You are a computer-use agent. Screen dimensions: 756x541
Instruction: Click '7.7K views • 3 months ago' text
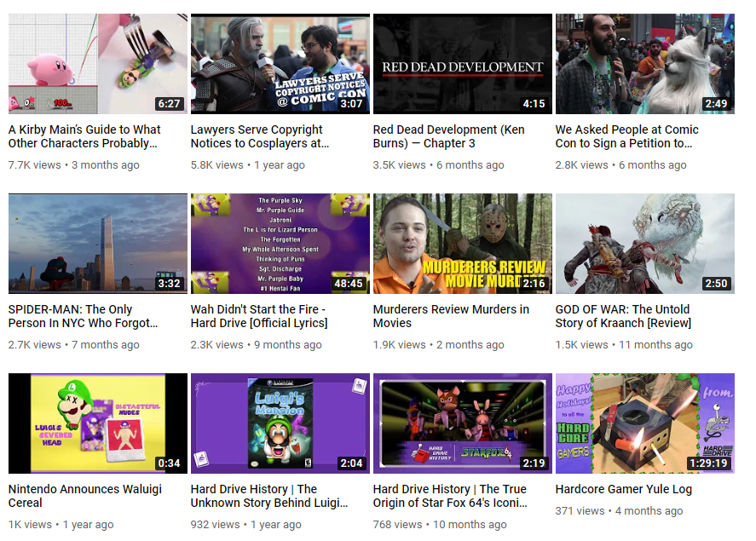coord(74,164)
